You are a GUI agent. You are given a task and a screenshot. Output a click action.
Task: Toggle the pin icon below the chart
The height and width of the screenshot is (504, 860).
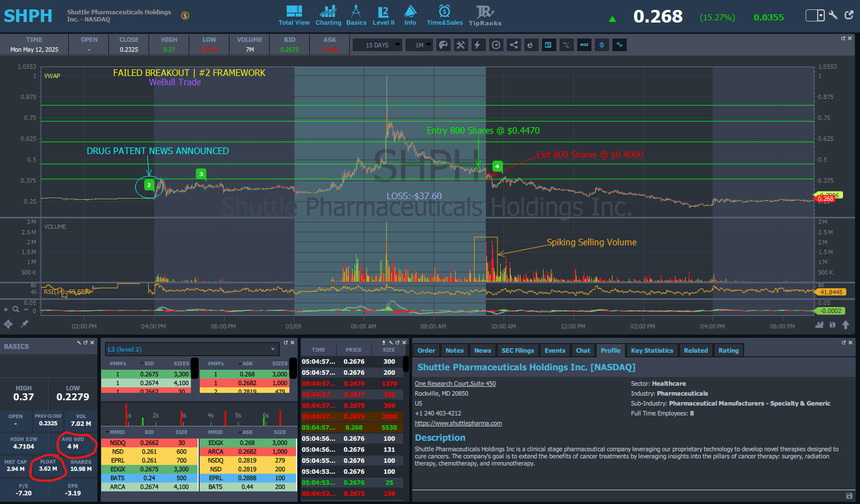click(25, 324)
